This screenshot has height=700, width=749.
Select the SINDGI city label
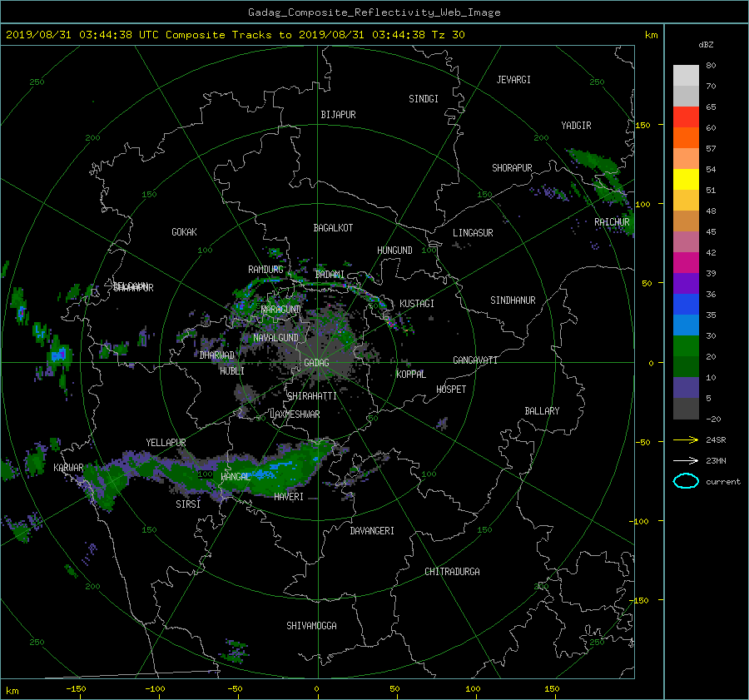pyautogui.click(x=424, y=99)
